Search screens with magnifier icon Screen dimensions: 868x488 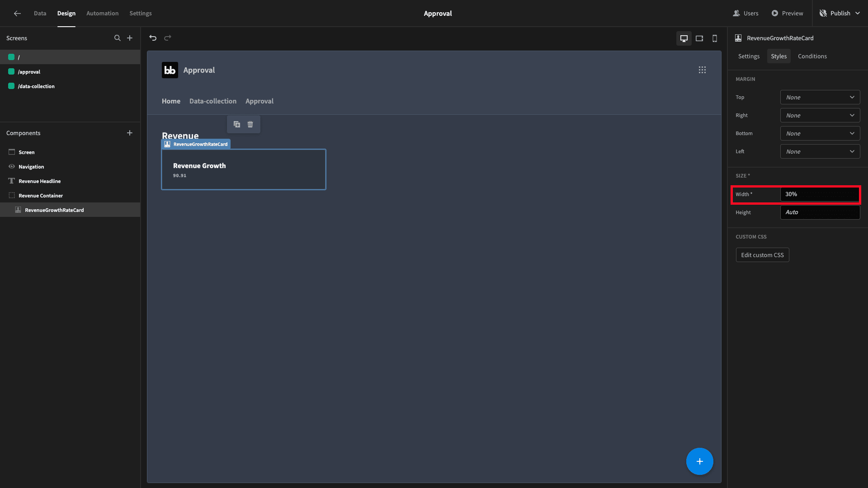[x=117, y=38]
